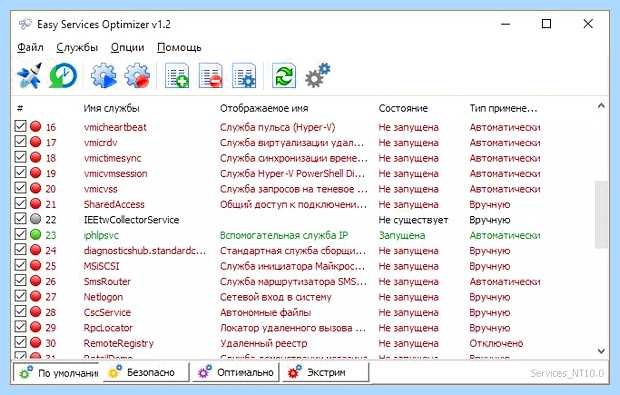Open the Опции menu
620x395 pixels.
point(127,47)
